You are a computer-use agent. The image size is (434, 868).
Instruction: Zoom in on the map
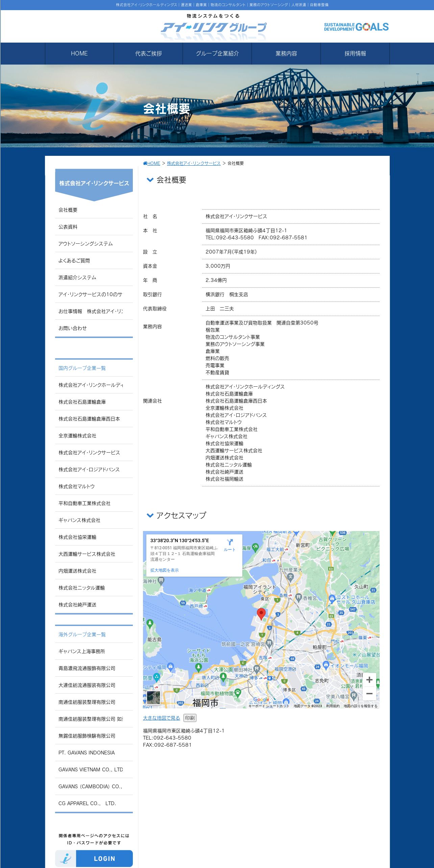pos(369,680)
